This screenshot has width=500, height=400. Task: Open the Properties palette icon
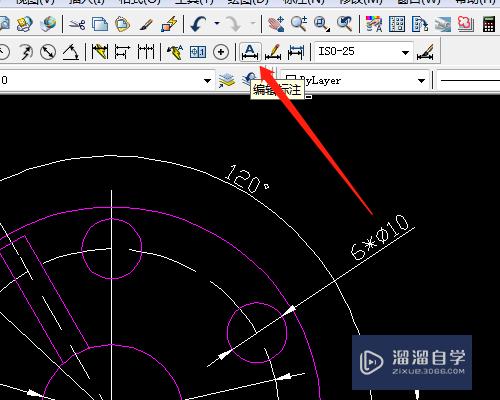click(x=374, y=24)
